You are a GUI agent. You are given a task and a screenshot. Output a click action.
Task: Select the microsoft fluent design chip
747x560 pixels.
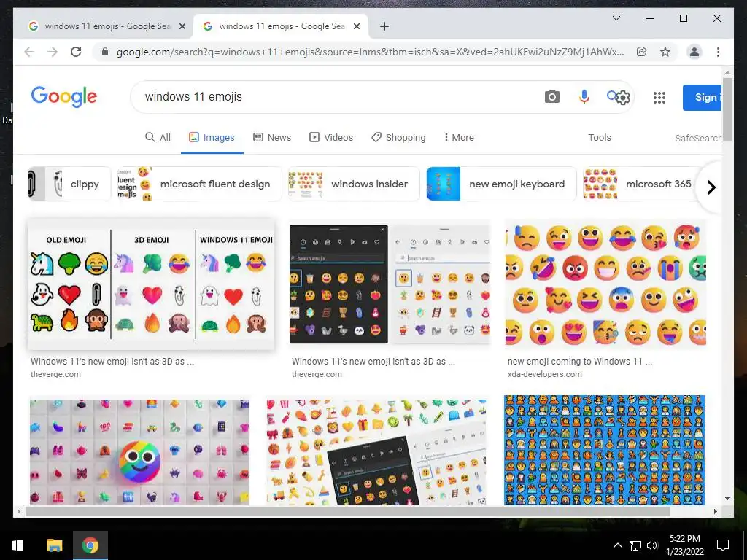[200, 184]
